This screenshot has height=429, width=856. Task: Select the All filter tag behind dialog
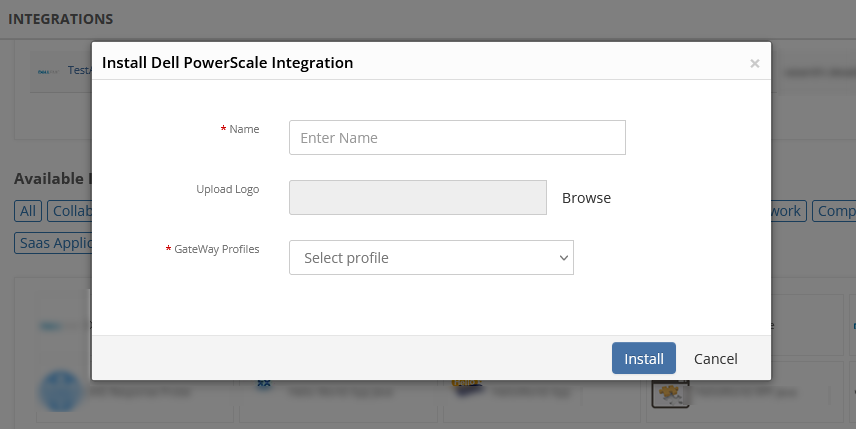click(x=28, y=211)
